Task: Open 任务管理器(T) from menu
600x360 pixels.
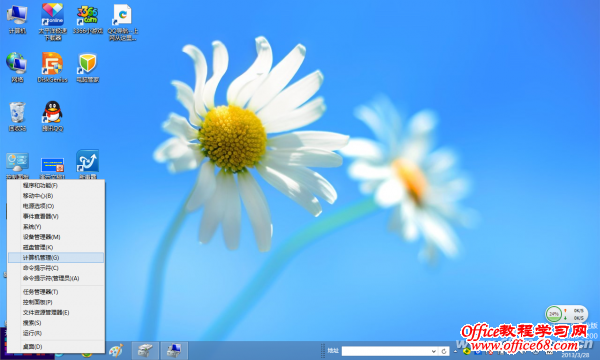Action: pyautogui.click(x=56, y=292)
